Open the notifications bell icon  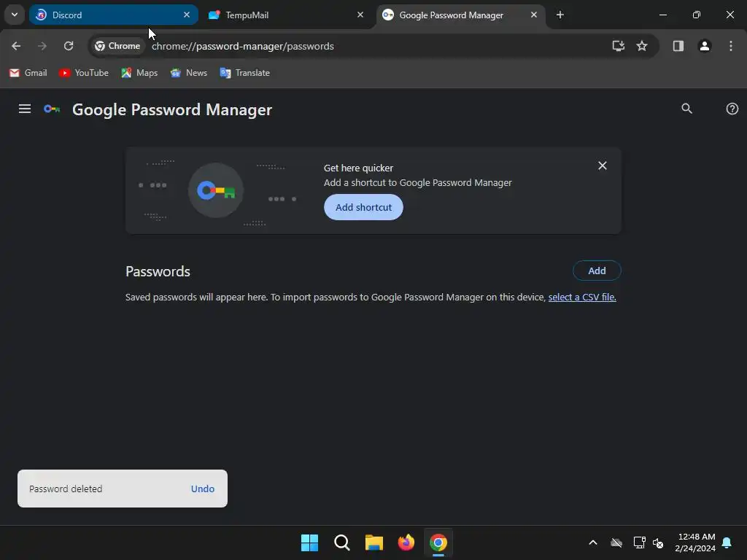pyautogui.click(x=727, y=542)
